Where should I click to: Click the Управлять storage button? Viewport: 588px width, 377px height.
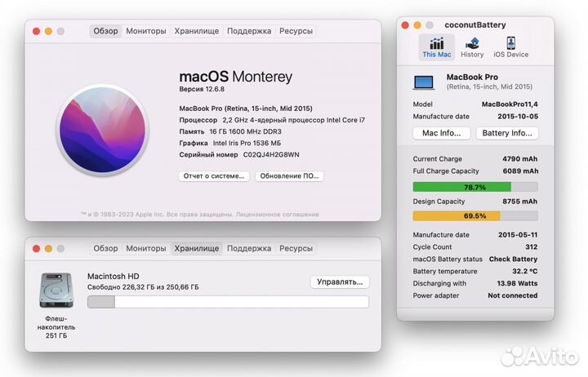[340, 282]
